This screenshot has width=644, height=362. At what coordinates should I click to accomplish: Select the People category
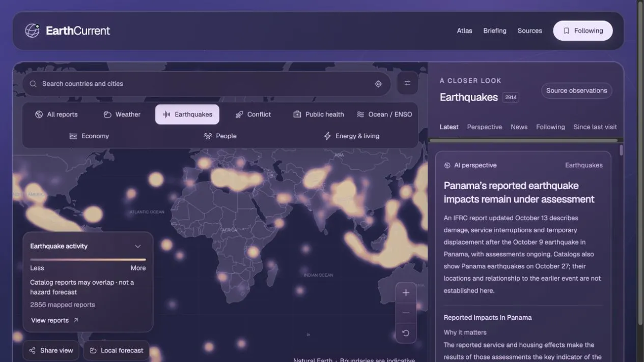pos(220,136)
